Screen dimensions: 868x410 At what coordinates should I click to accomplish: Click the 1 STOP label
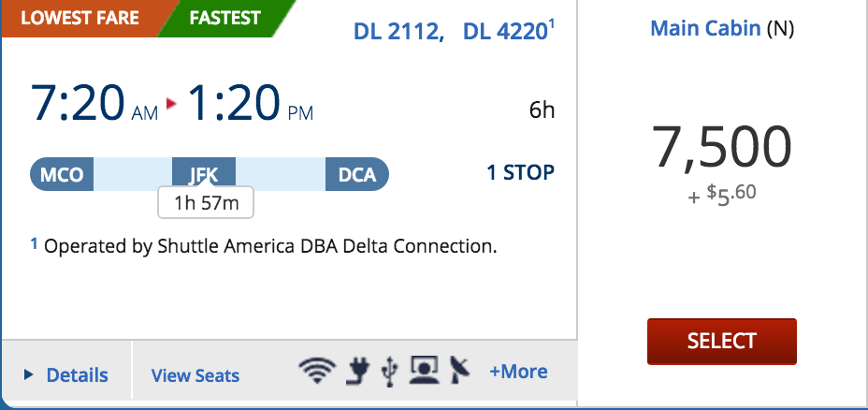pyautogui.click(x=520, y=172)
